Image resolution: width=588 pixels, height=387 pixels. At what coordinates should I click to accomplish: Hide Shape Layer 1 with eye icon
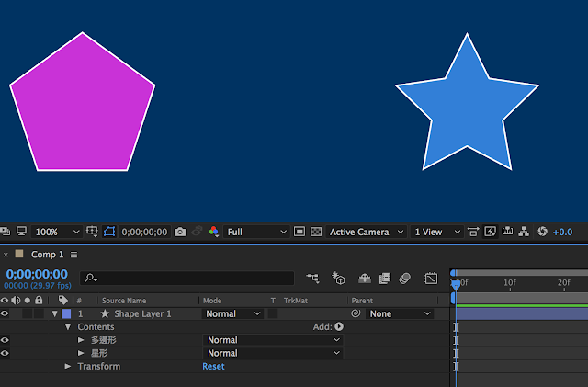click(5, 313)
